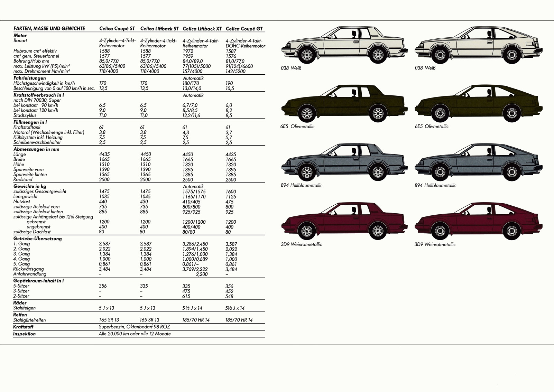
Task: Click the 'Kraftstoffverbrauch in l' section heading
Action: point(39,95)
